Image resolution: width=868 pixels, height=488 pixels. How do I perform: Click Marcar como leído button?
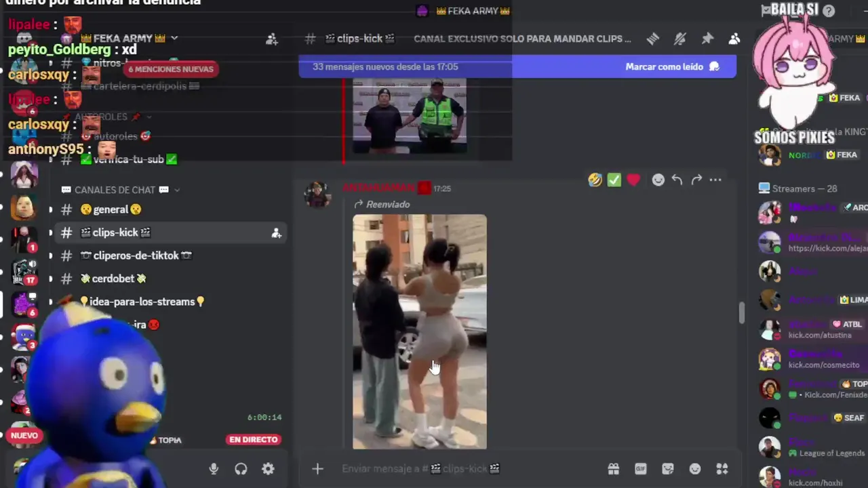[672, 66]
